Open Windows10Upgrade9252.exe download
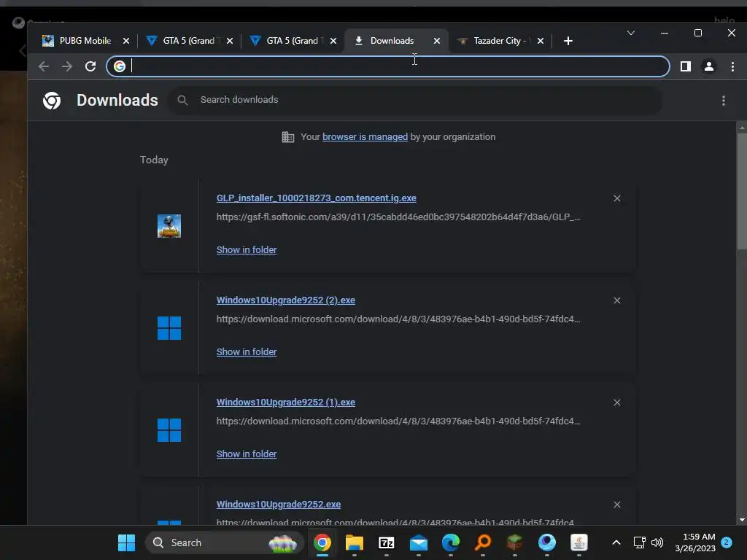 pyautogui.click(x=279, y=505)
